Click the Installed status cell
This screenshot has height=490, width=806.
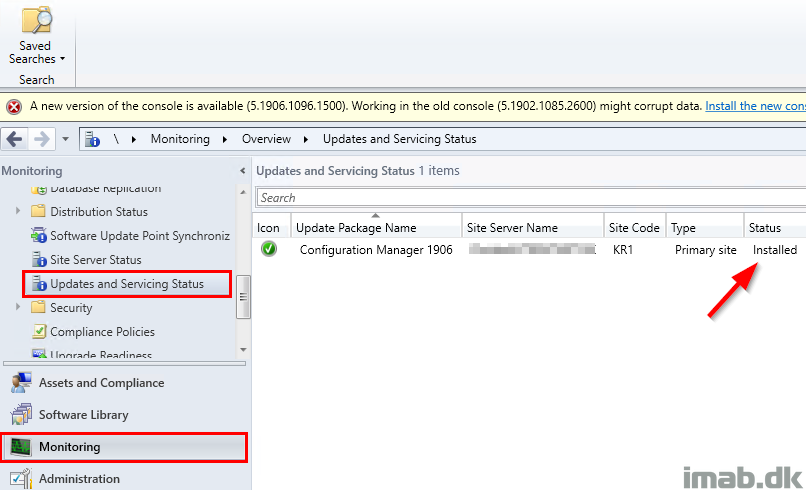[775, 250]
